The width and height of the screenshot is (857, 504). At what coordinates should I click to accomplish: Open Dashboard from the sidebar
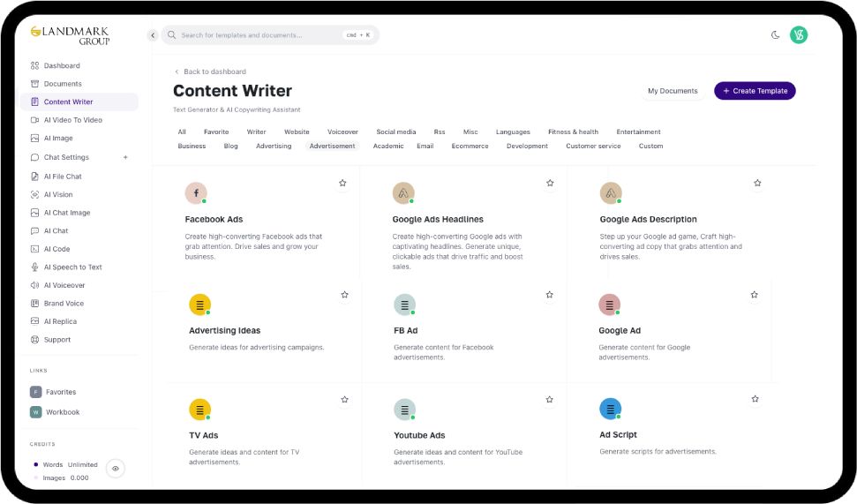click(61, 65)
